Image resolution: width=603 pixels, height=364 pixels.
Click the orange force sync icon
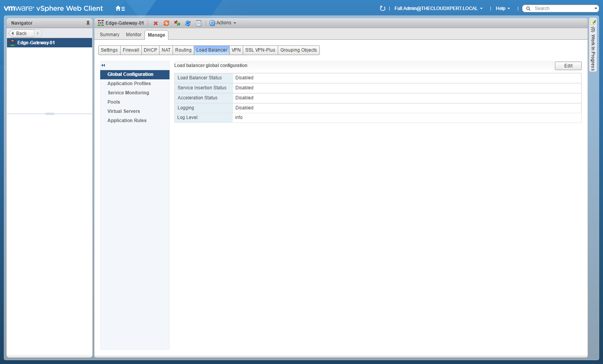[x=166, y=23]
